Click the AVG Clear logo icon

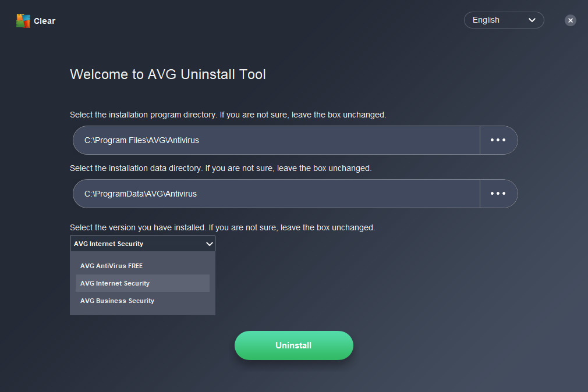click(23, 21)
